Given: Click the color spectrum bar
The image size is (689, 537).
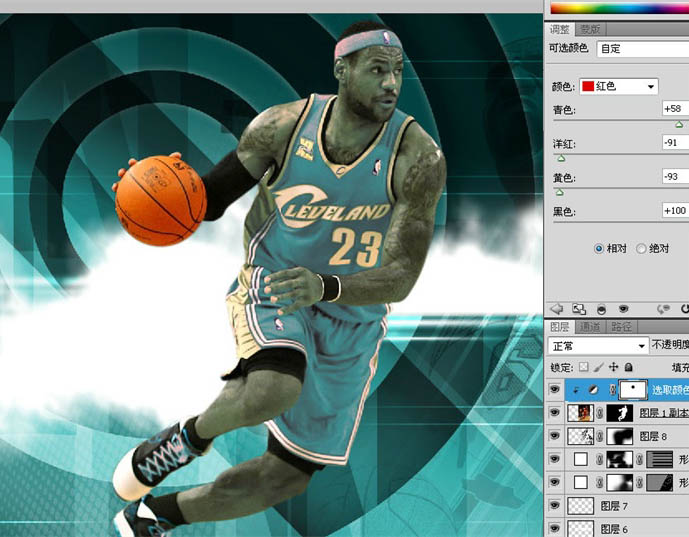Looking at the screenshot, I should coord(620,7).
